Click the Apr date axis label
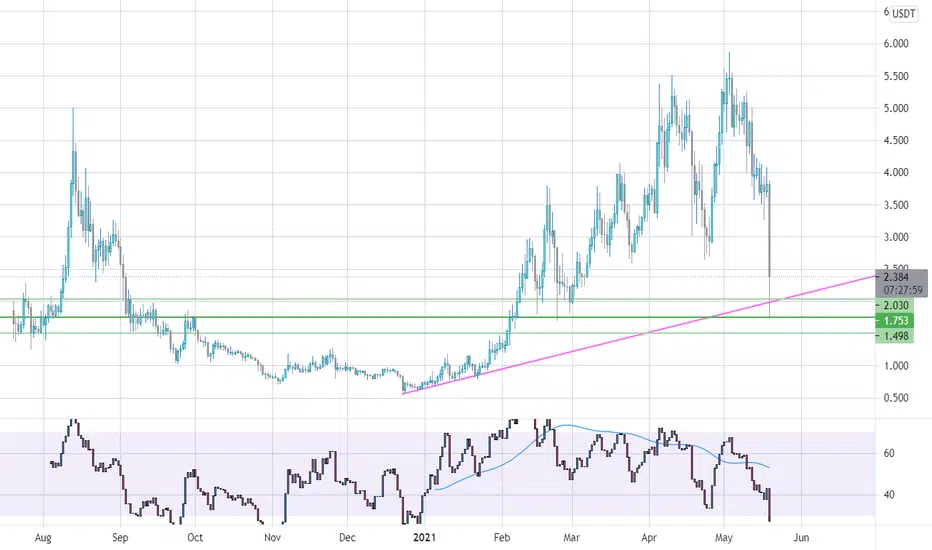932x550 pixels. 649,538
